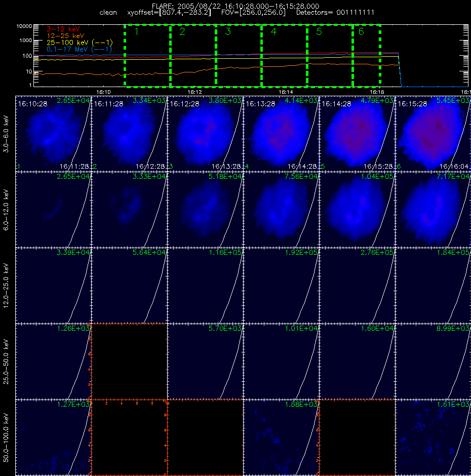The height and width of the screenshot is (476, 471).
Task: Select interval 3 marker in light curve plot
Action: 228,31
